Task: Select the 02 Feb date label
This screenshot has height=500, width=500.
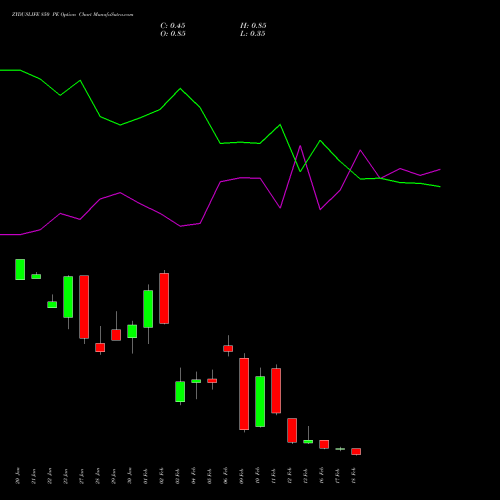Action: [162, 476]
